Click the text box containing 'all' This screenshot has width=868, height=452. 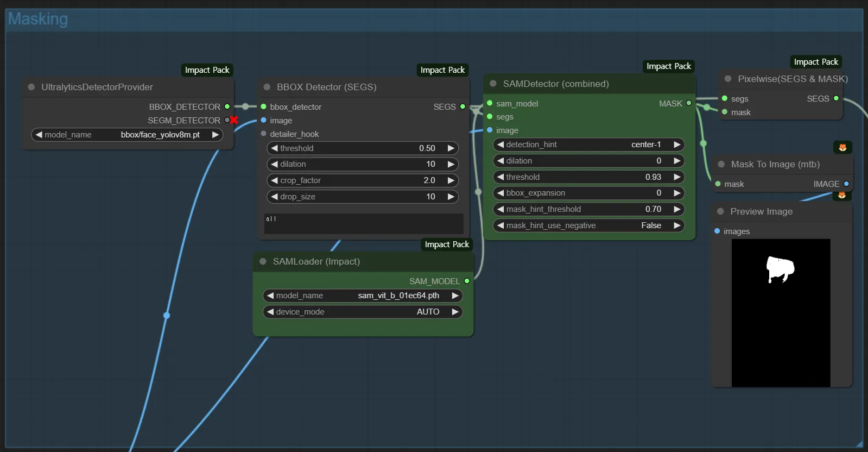pos(364,224)
